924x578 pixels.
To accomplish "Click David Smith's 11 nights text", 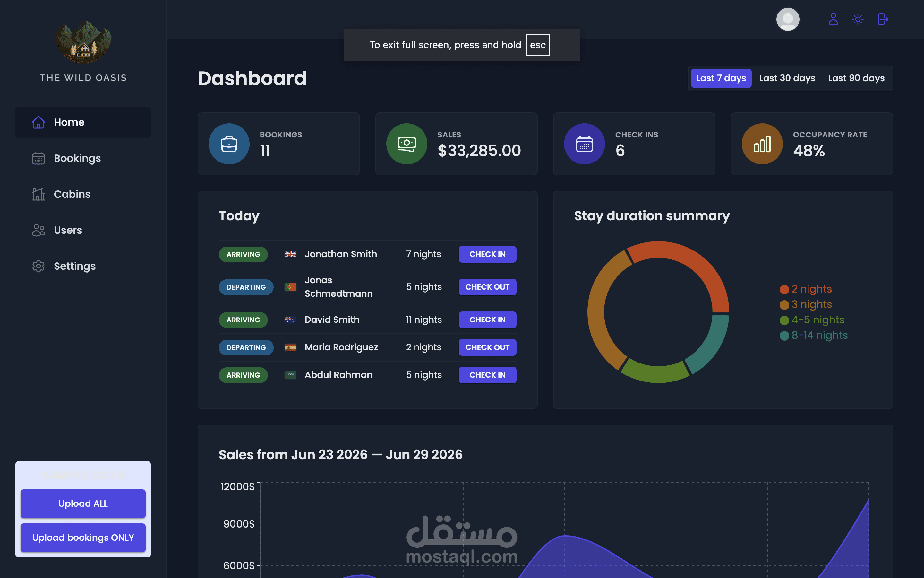I will [x=424, y=320].
